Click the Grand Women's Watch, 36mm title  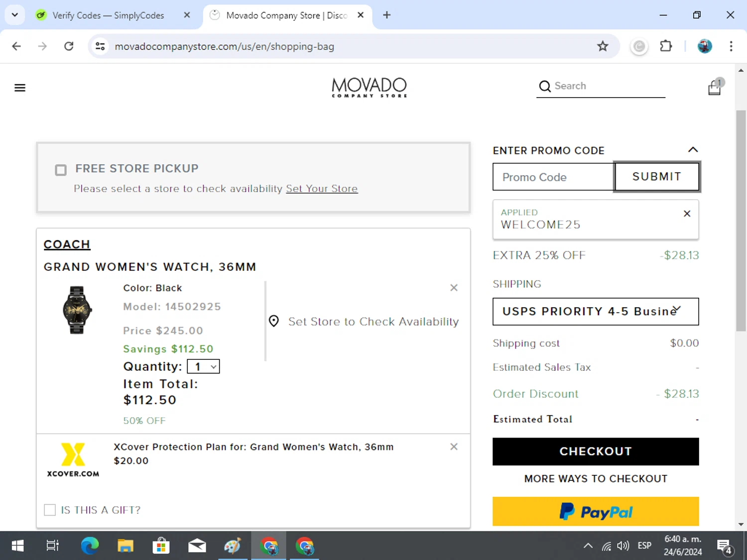click(x=150, y=267)
